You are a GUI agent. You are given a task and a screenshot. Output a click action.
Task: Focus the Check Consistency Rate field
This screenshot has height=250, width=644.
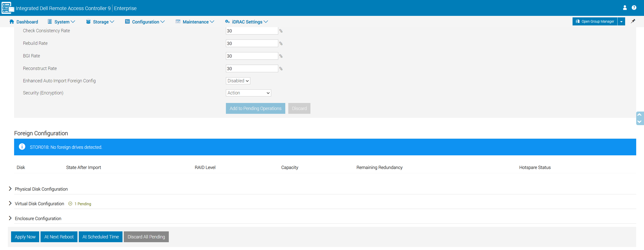click(x=252, y=31)
